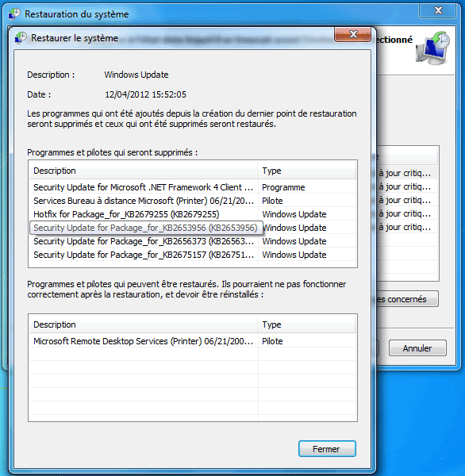Sort restorable programs list by Description header
Image resolution: width=465 pixels, height=476 pixels.
click(144, 324)
